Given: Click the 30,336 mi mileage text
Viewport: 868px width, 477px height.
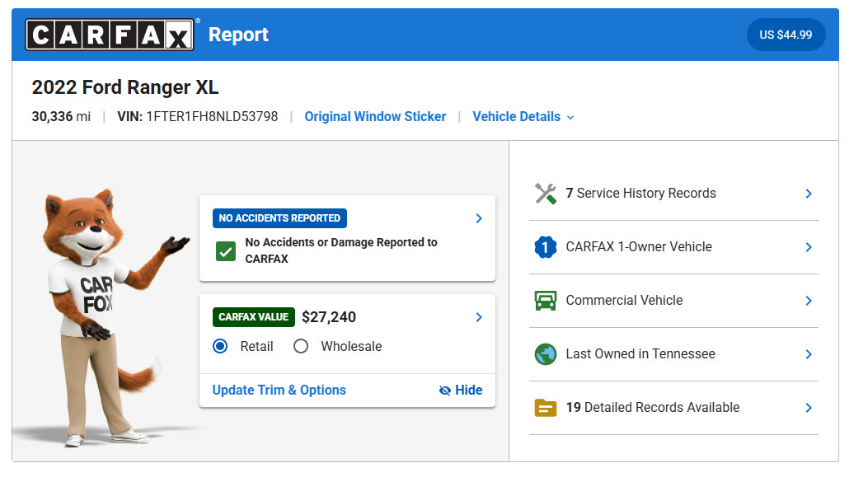Looking at the screenshot, I should (x=61, y=117).
